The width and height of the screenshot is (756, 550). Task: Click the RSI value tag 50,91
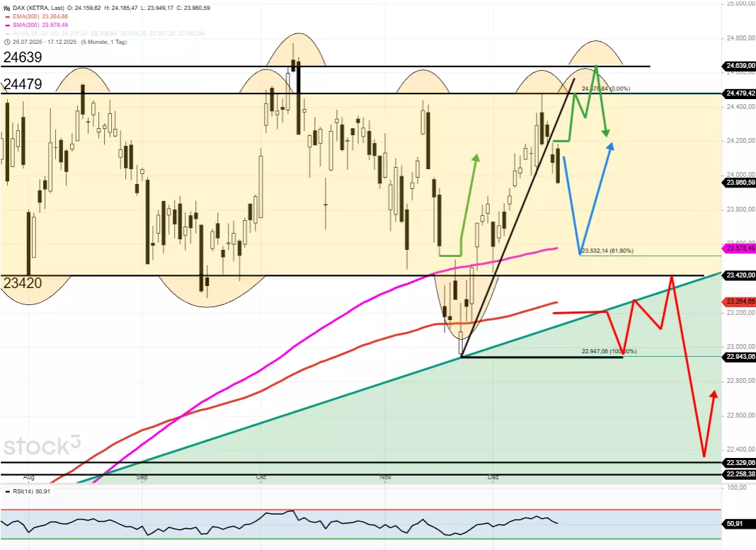(x=736, y=524)
